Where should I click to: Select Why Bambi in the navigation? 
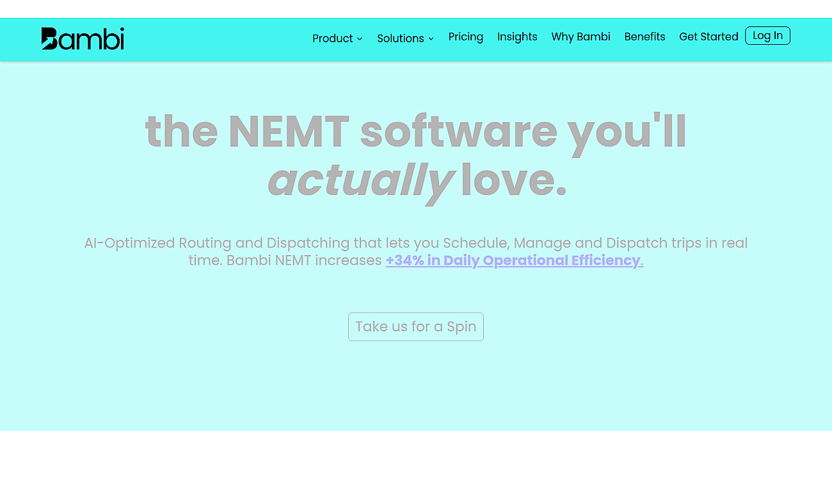581,36
